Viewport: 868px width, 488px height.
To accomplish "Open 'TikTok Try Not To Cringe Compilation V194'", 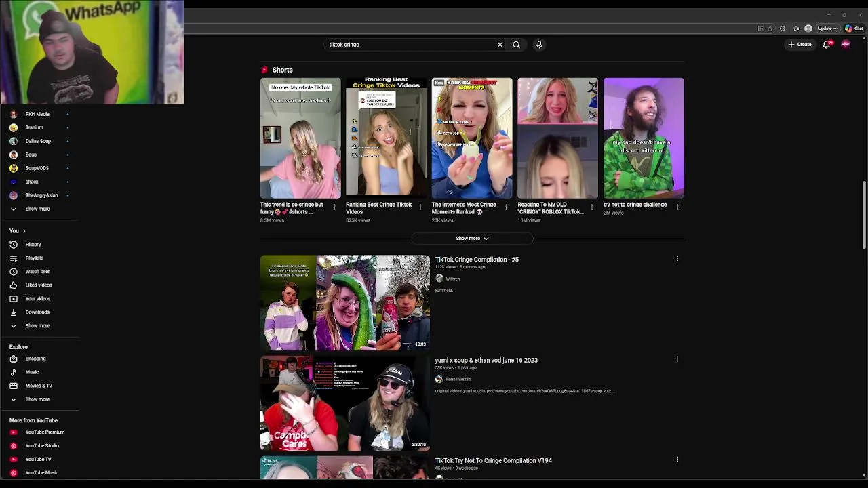I will click(x=493, y=461).
